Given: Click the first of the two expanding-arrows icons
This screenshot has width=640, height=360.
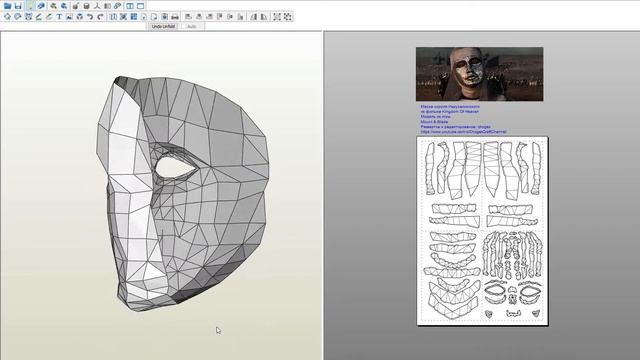Looking at the screenshot, I should pyautogui.click(x=277, y=17).
